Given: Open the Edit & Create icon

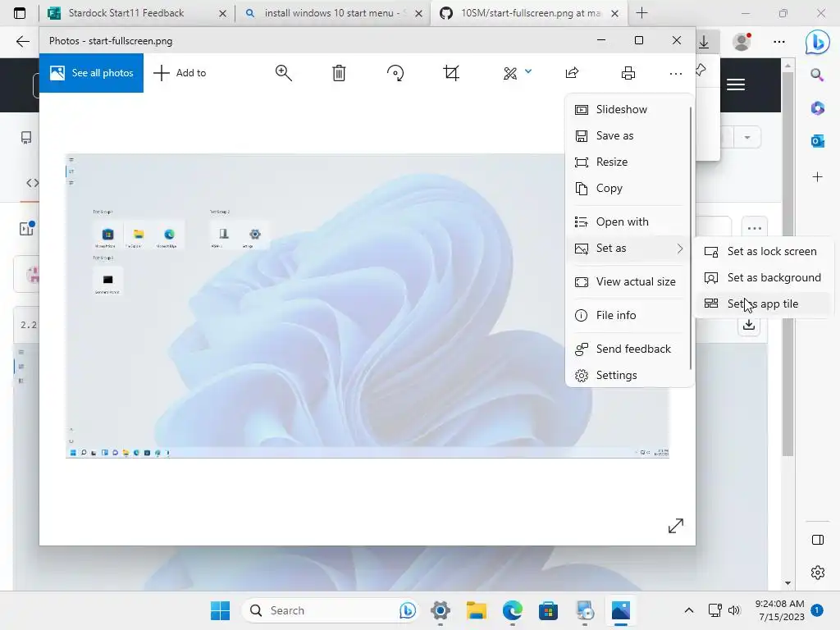Looking at the screenshot, I should pos(510,73).
